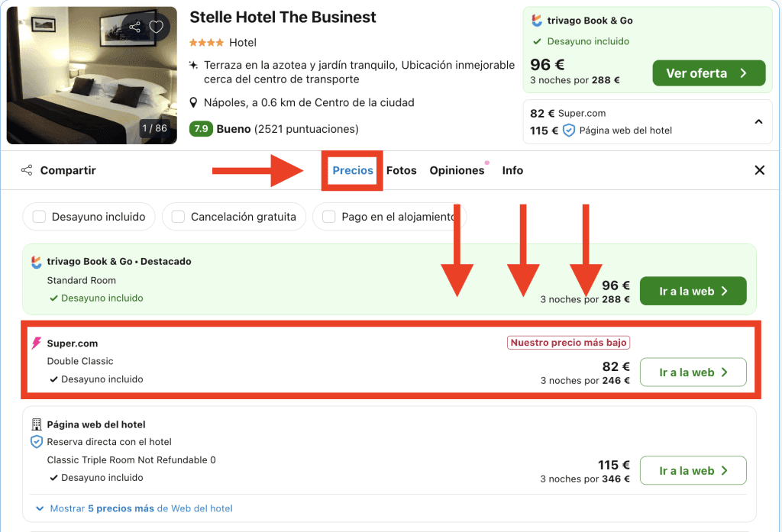Click the shield icon beside Reserva directa
Viewport: 782px width, 532px height.
[x=37, y=442]
